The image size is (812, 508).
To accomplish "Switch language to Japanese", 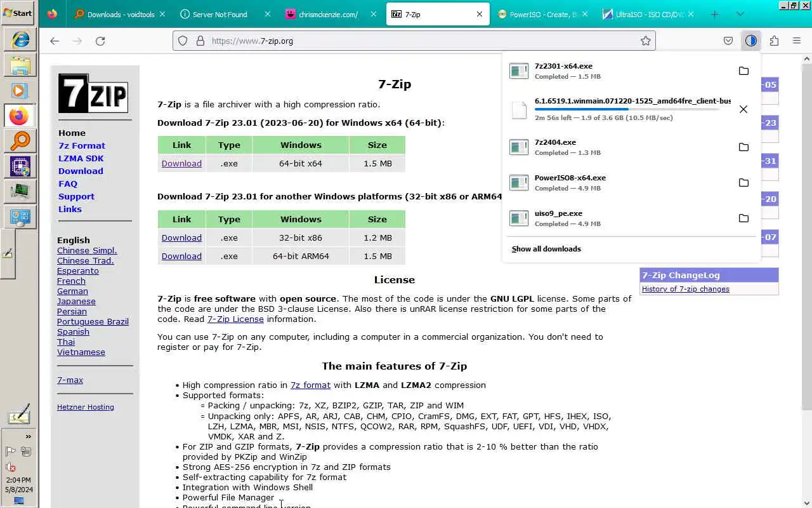I will 76,301.
